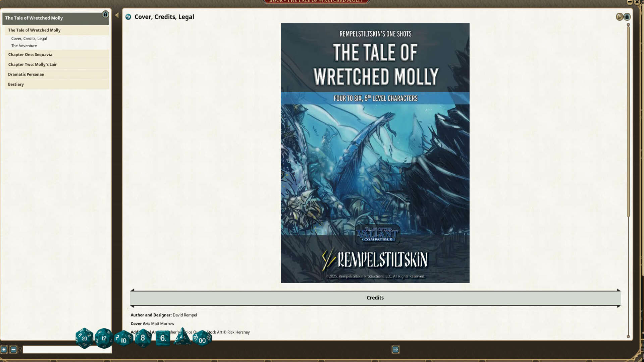
Task: Select the Dramatis Personae chapter
Action: coord(26,74)
